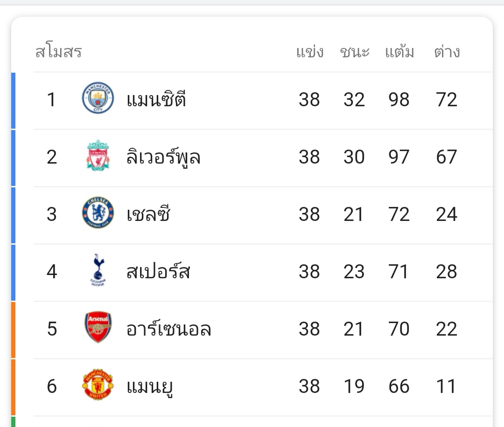The image size is (504, 427).
Task: Open the แมนยู team page
Action: click(x=150, y=387)
